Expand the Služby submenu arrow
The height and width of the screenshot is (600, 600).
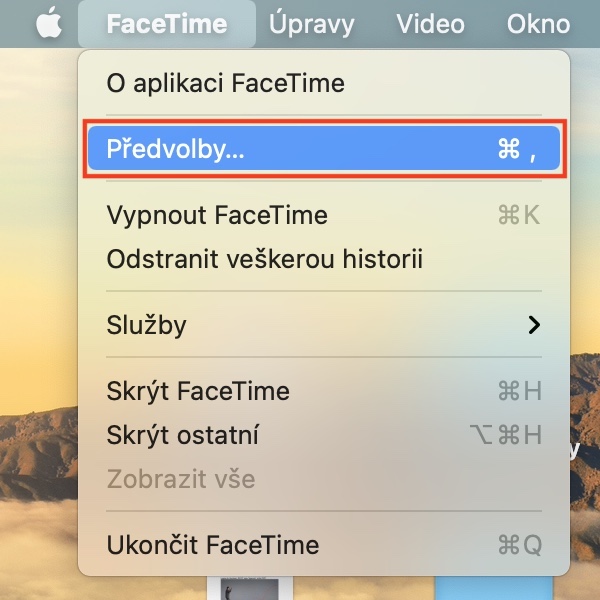click(535, 325)
